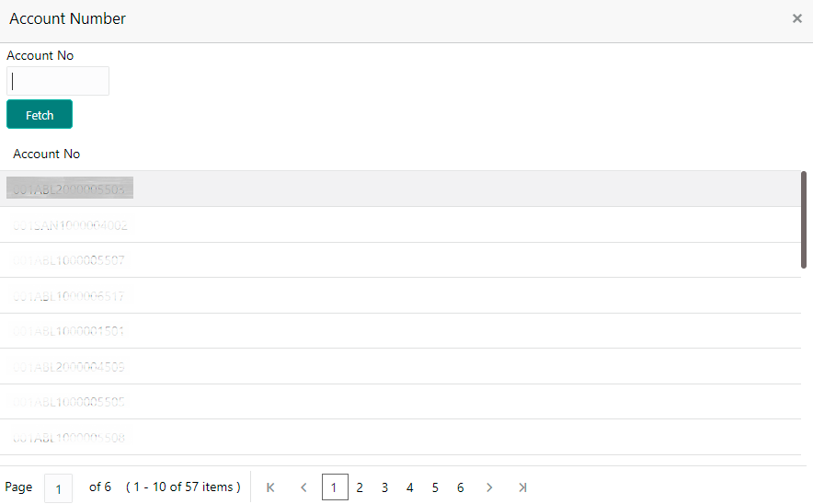813x504 pixels.
Task: Click the vertical scrollbar of the list
Action: point(804,220)
